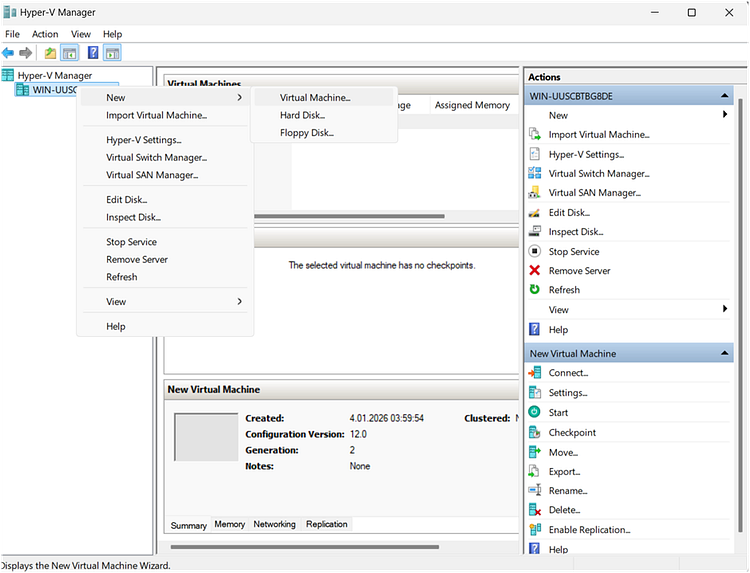Click the Rename icon in Actions pane
The image size is (750, 573).
534,490
